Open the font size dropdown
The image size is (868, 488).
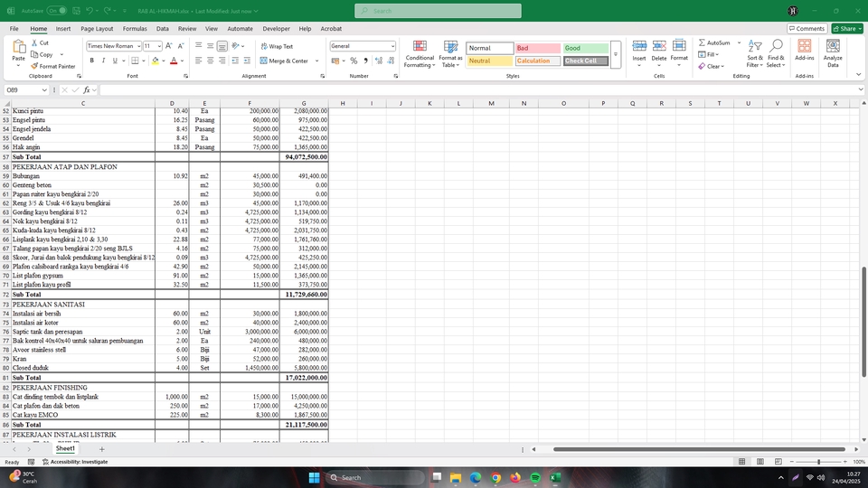(x=159, y=46)
